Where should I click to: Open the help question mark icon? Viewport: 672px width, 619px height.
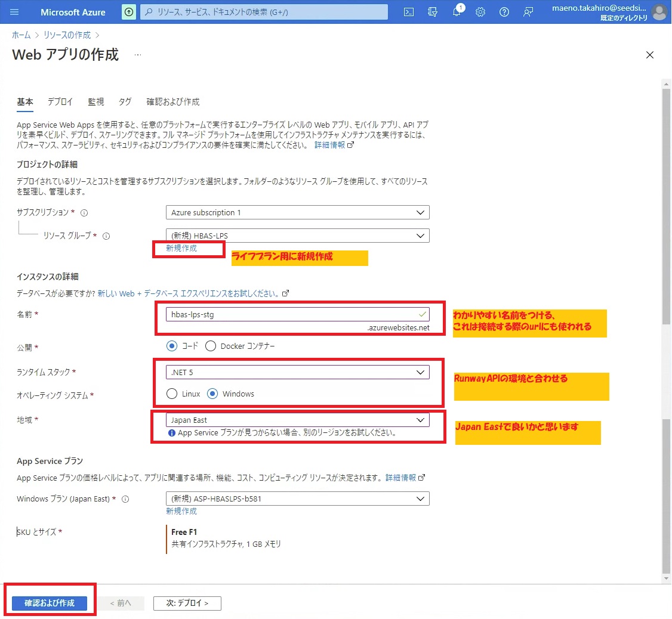click(504, 12)
